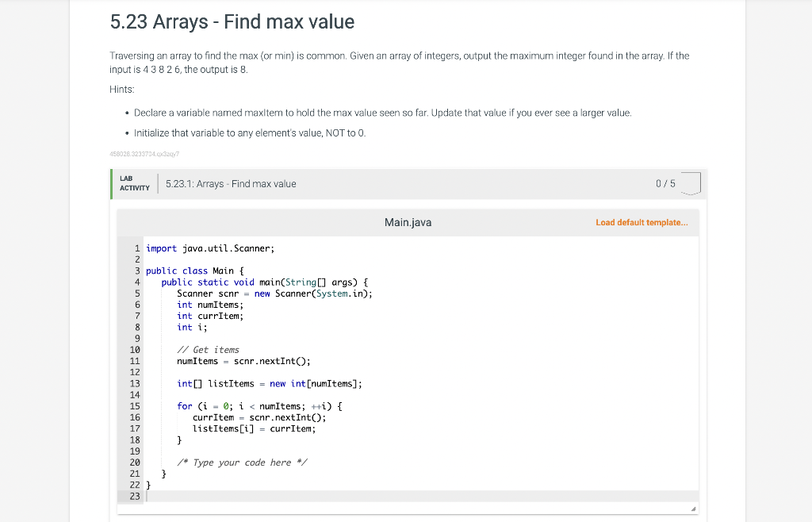Viewport: 812px width, 522px height.
Task: Click the 'Hints:' label
Action: click(x=122, y=90)
